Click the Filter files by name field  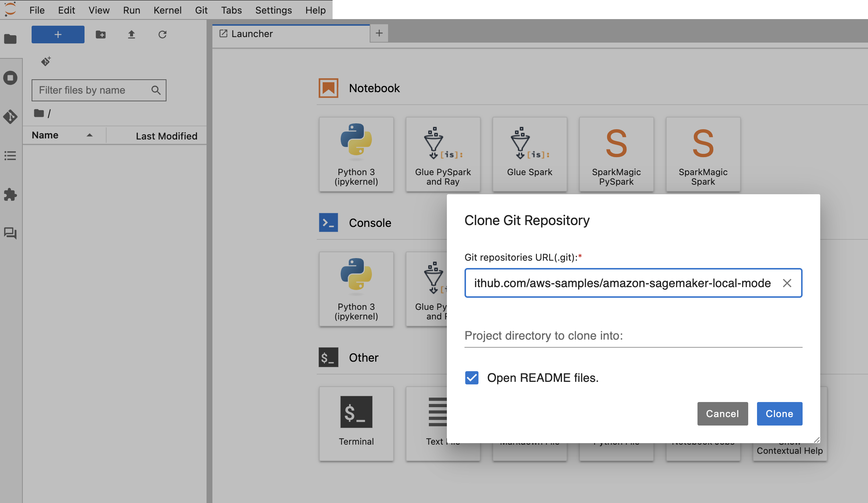92,90
